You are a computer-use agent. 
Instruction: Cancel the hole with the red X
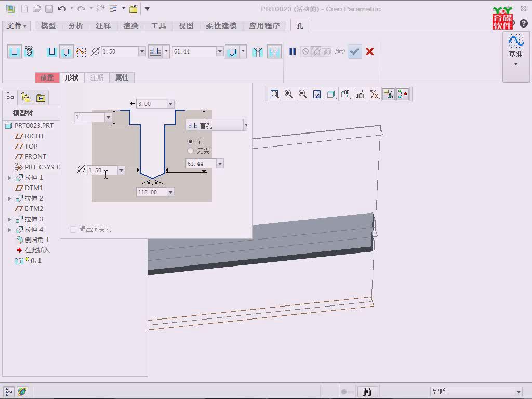370,51
